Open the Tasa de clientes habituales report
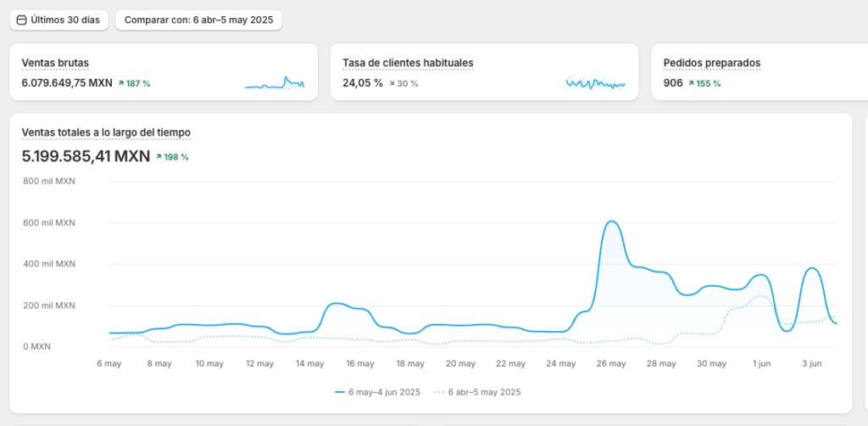Screen dimensions: 868x426 pos(408,63)
